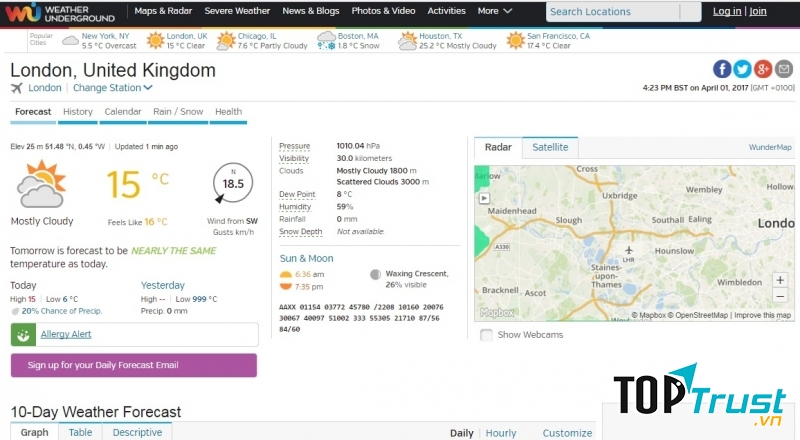Click the Mapbox logo on the map
800x440 pixels.
(497, 312)
